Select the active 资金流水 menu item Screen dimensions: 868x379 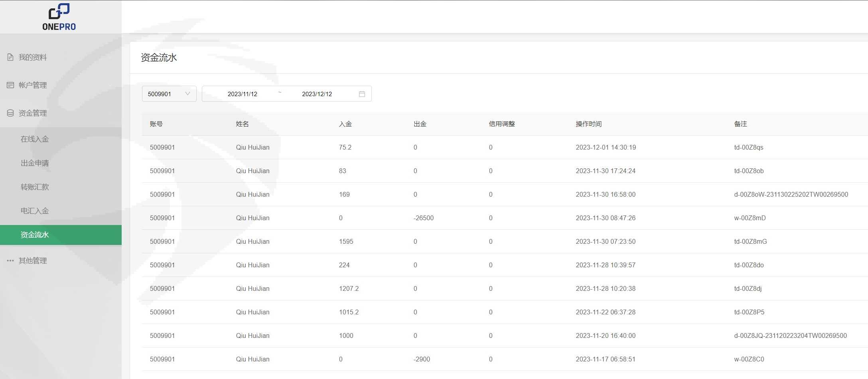35,235
